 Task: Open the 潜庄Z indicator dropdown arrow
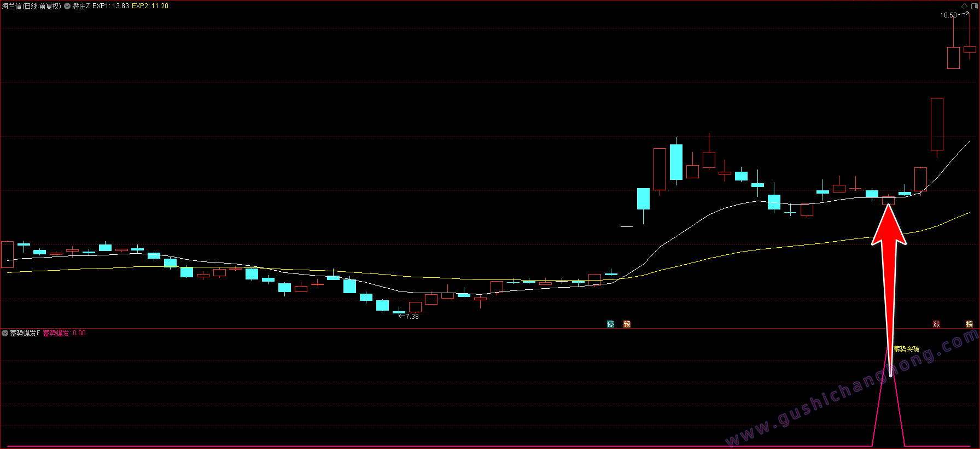point(67,6)
